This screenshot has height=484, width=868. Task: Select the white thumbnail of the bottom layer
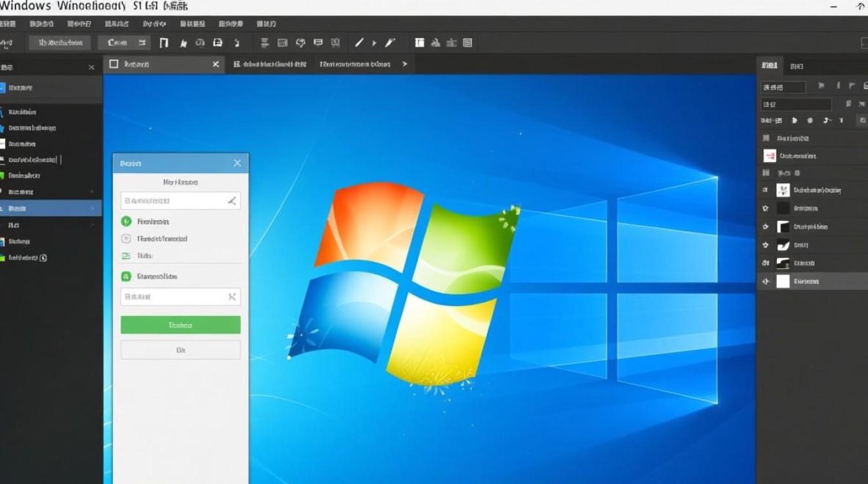[x=783, y=281]
